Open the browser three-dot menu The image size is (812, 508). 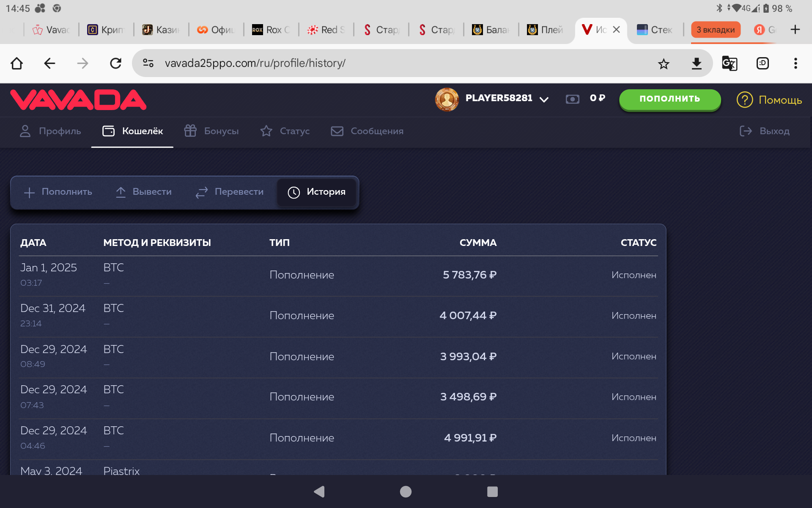click(795, 63)
